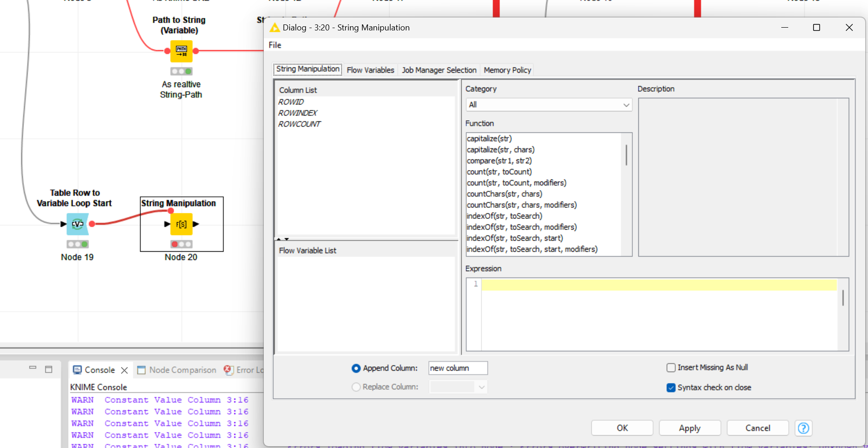The image size is (868, 448).
Task: Click status traffic light under Node 19
Action: pyautogui.click(x=77, y=244)
